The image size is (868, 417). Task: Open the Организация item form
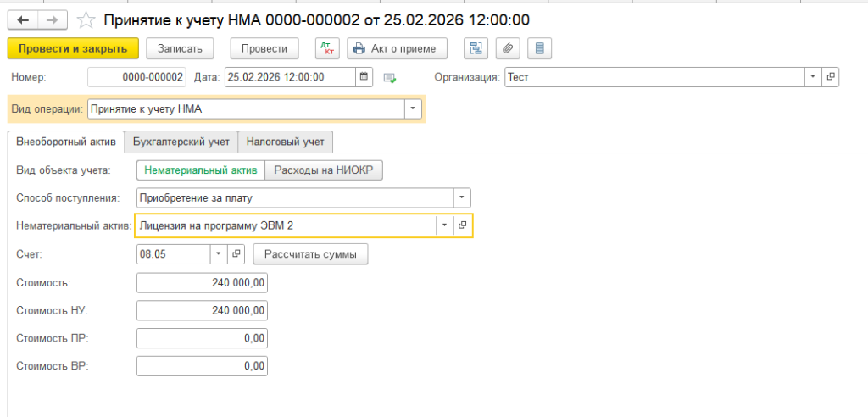pos(831,77)
